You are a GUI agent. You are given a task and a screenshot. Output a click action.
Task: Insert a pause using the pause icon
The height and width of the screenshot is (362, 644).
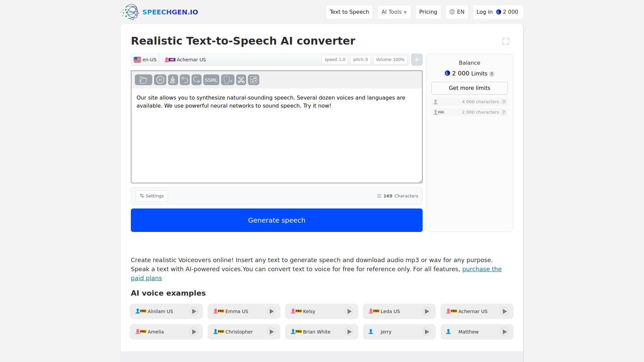click(160, 80)
